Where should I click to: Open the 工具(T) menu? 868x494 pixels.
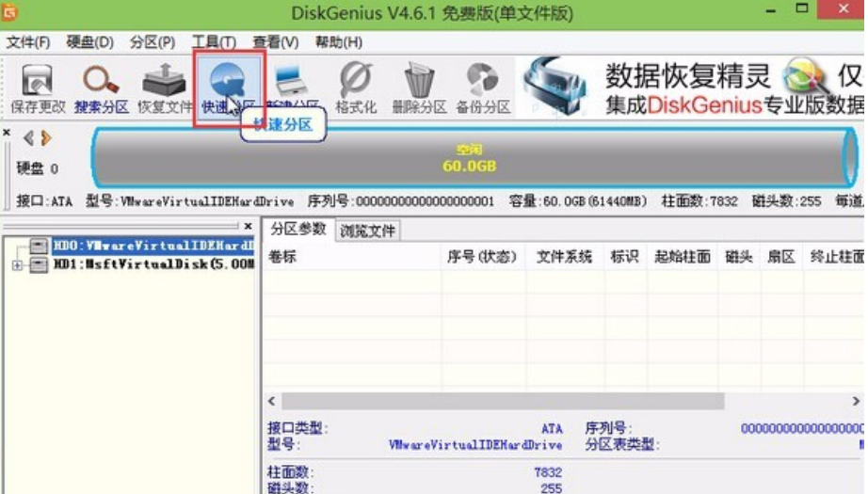point(214,42)
